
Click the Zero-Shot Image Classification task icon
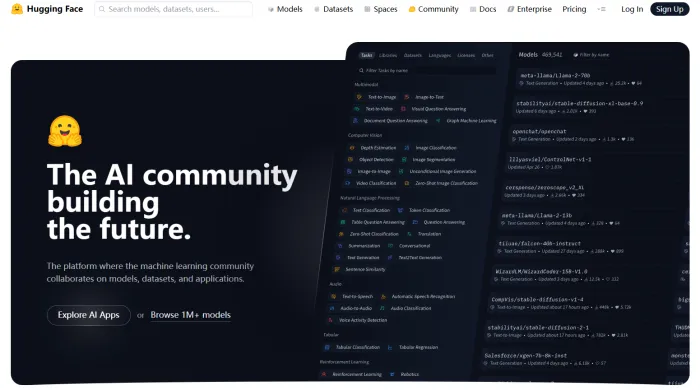click(x=407, y=183)
